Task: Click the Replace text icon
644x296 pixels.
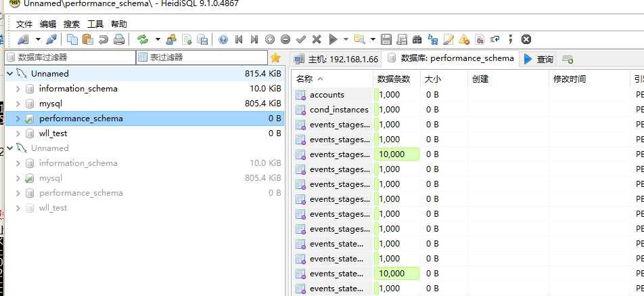Action: point(433,39)
